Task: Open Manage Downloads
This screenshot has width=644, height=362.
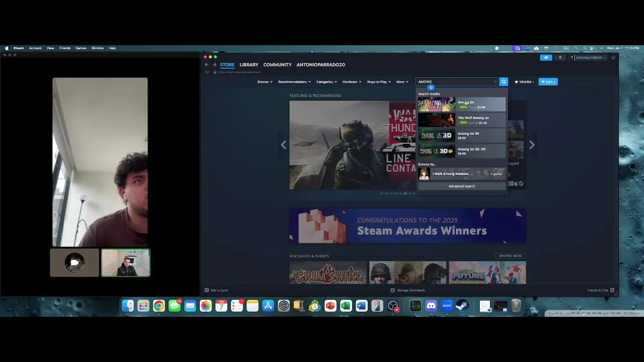Action: pos(408,290)
